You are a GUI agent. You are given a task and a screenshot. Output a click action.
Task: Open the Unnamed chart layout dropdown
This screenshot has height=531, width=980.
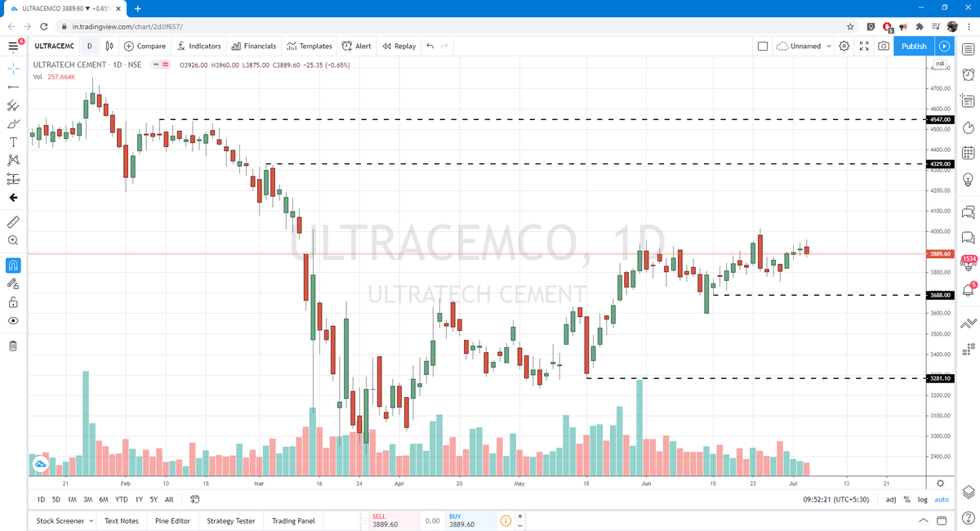click(x=804, y=46)
